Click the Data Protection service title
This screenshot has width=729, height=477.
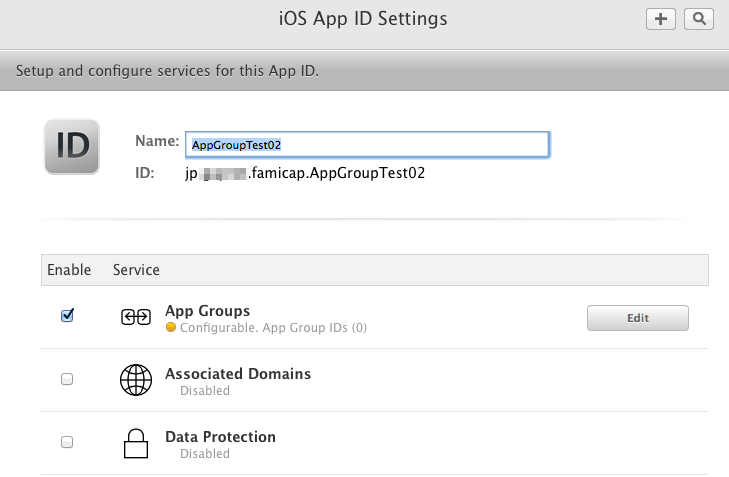(x=220, y=437)
